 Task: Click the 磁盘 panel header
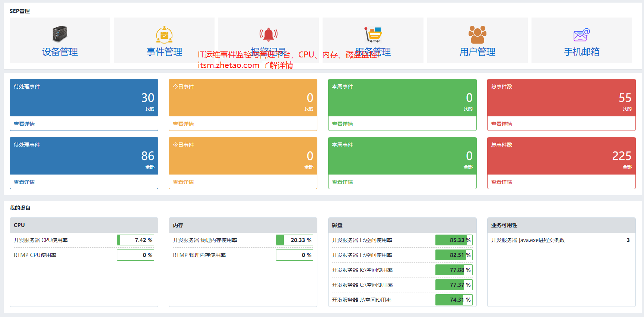click(x=402, y=225)
